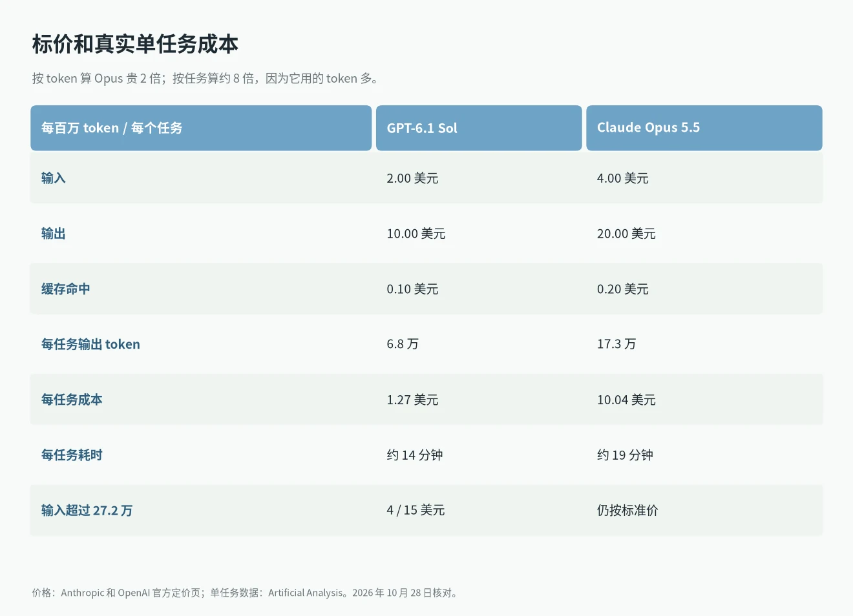Click the value 1.27 美元

point(412,400)
